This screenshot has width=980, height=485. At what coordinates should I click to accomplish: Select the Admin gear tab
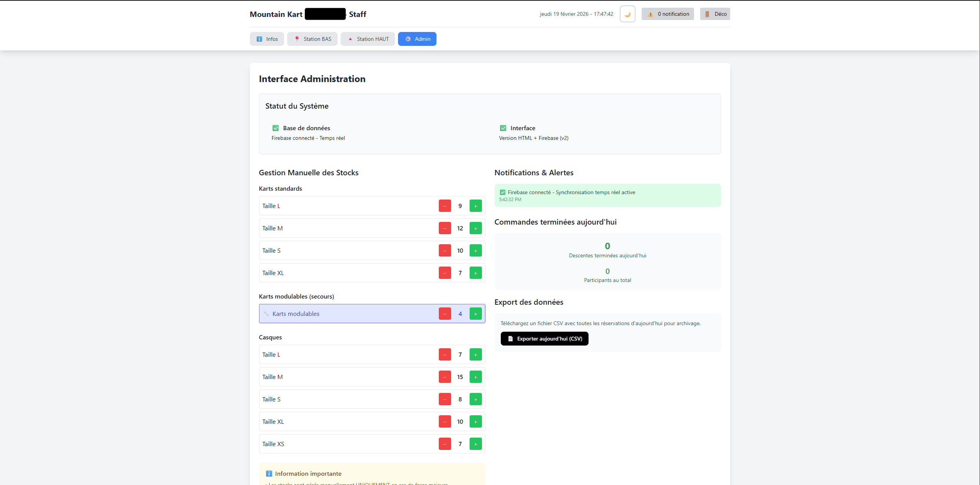(417, 39)
